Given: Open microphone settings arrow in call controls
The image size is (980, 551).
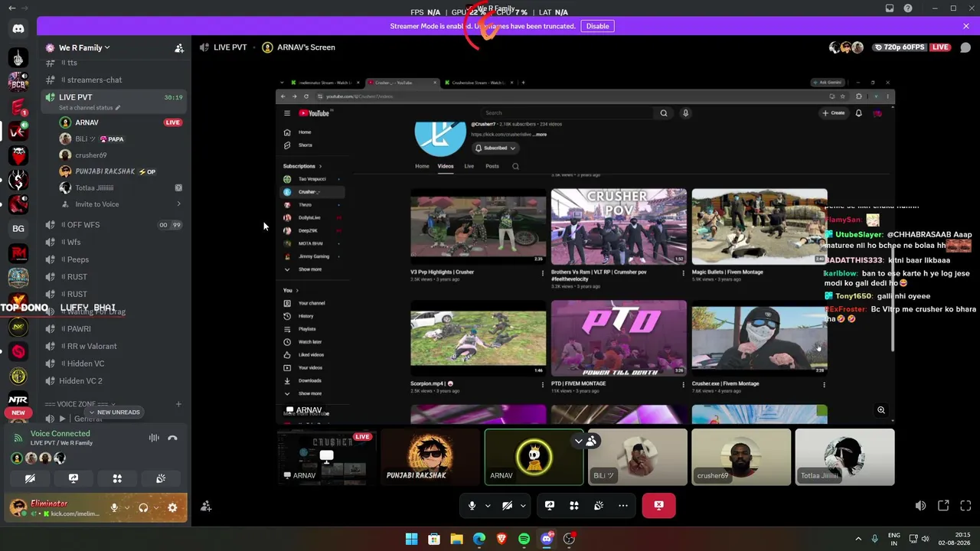Looking at the screenshot, I should pyautogui.click(x=488, y=505).
